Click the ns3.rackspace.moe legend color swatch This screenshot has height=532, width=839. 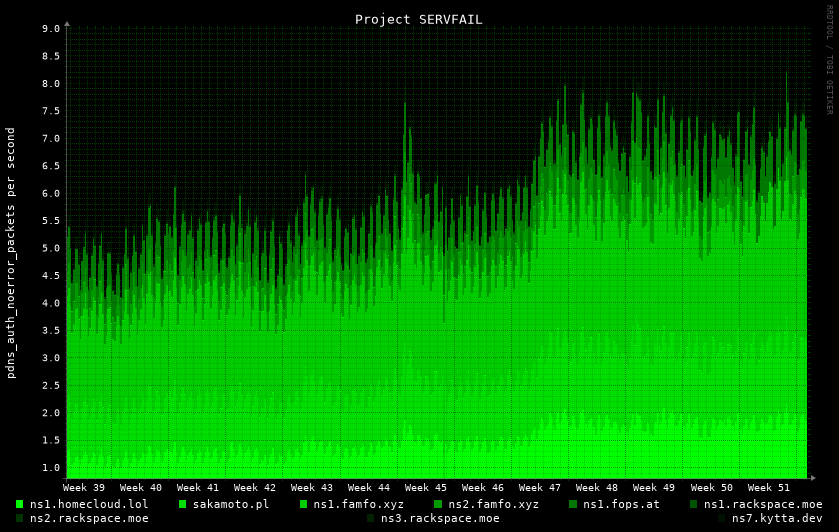pos(371,518)
